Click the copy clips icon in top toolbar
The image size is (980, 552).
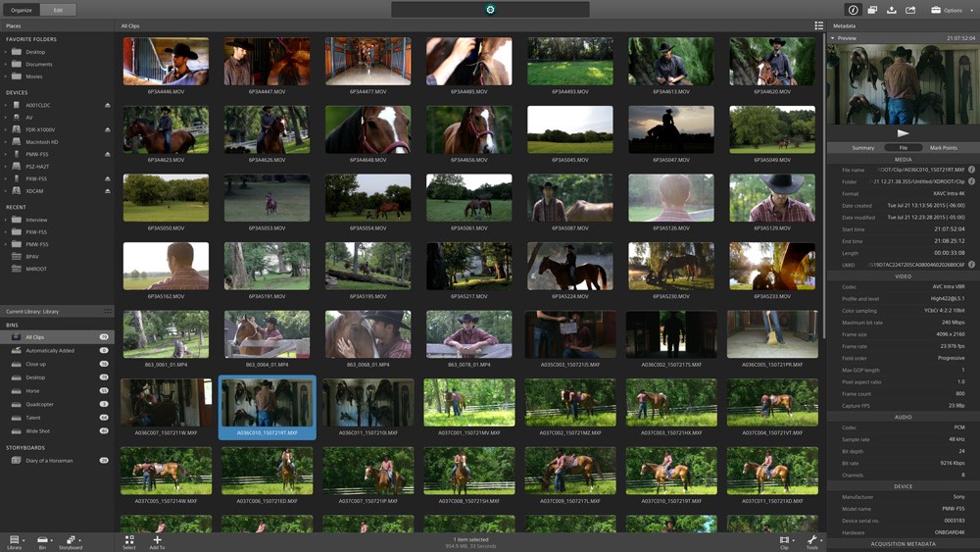pos(872,10)
